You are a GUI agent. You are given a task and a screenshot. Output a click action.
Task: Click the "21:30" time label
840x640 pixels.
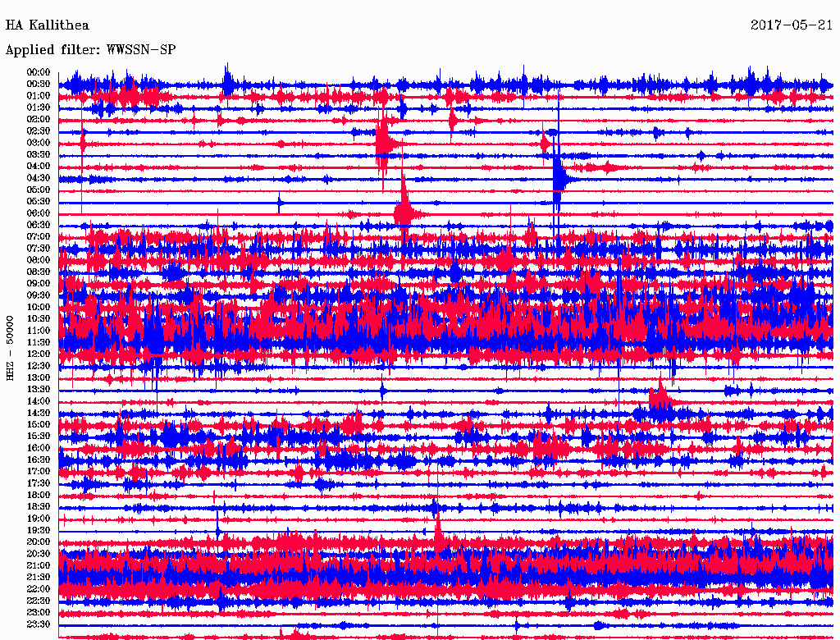[39, 578]
